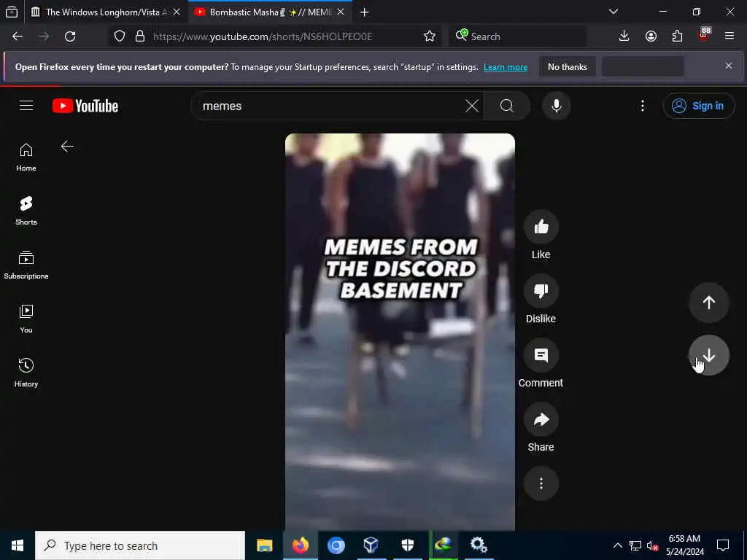Viewport: 747px width, 560px height.
Task: Open File Explorer from the taskbar
Action: (x=264, y=545)
